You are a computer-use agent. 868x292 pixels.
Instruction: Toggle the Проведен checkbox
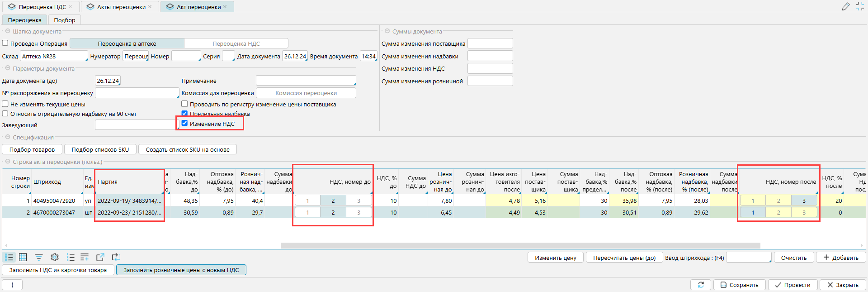pos(5,43)
